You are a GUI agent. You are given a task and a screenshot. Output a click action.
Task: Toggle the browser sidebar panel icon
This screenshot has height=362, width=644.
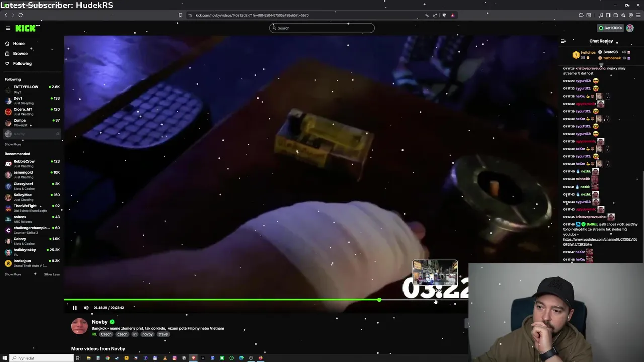pos(608,15)
